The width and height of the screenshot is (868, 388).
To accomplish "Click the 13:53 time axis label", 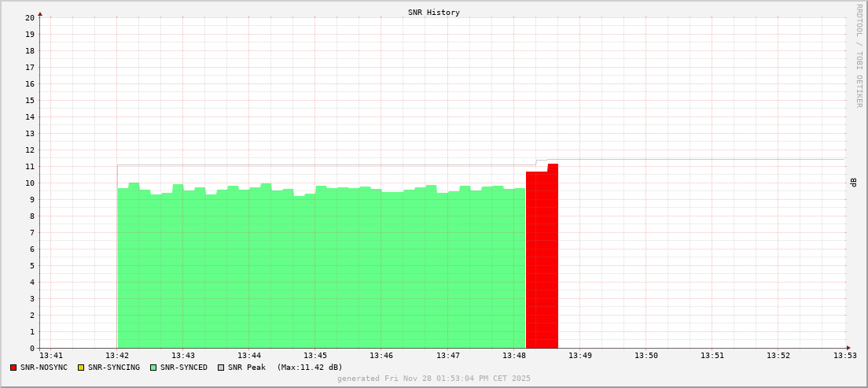I will tap(844, 356).
